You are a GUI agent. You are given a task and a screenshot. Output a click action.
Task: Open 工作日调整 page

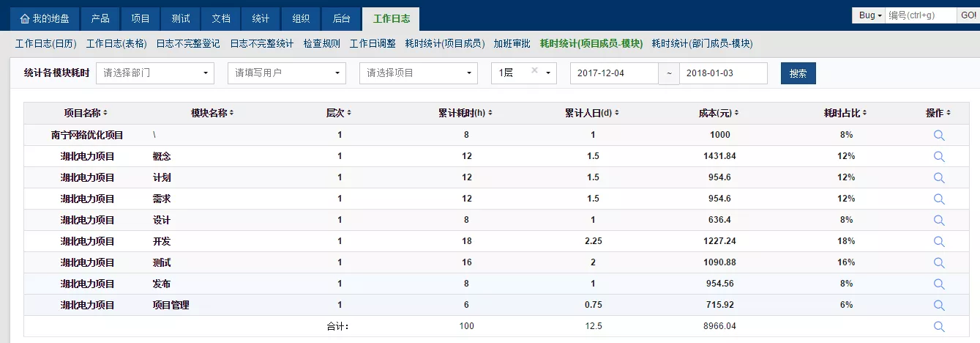[373, 44]
